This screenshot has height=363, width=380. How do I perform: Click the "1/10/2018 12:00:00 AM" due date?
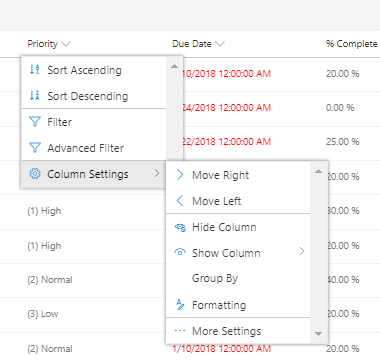click(x=222, y=349)
